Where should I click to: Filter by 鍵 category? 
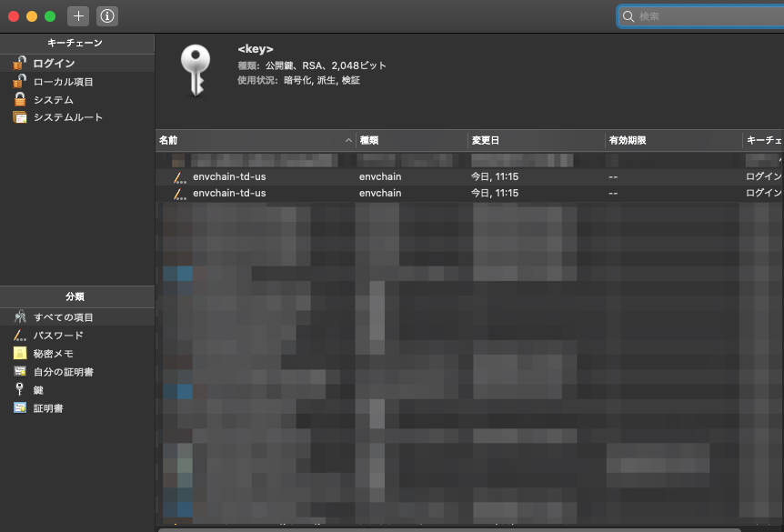(77, 389)
